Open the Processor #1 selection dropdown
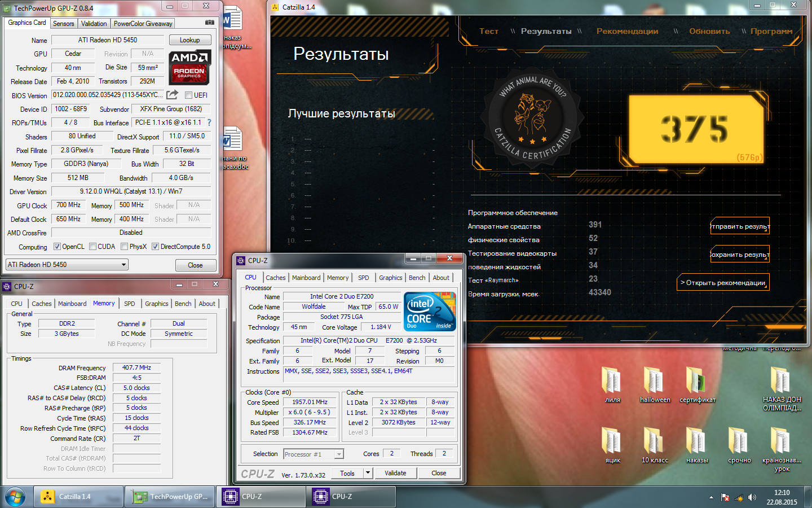812x508 pixels. click(314, 454)
